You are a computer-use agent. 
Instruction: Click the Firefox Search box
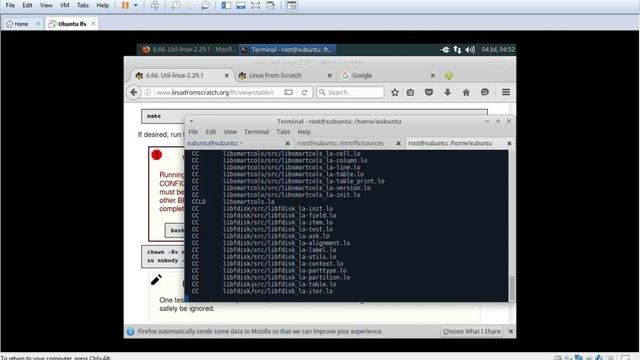tap(350, 93)
